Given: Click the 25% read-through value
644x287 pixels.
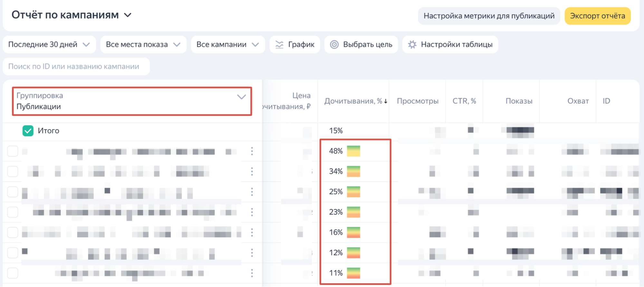Looking at the screenshot, I should [x=336, y=192].
